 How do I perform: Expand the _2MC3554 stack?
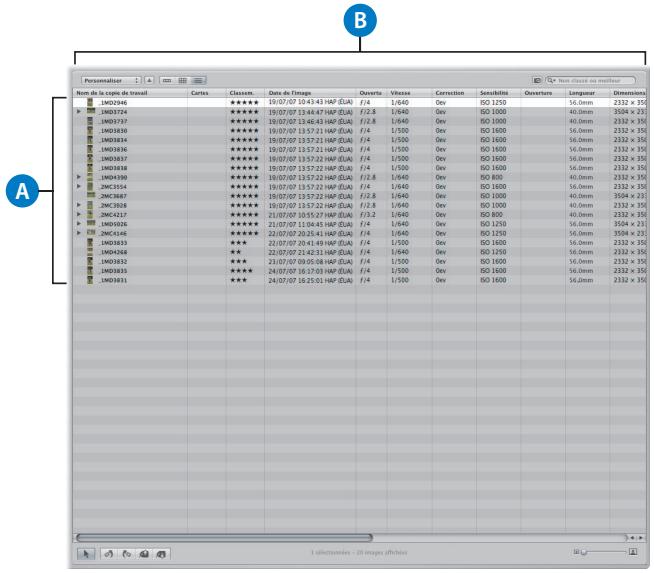pyautogui.click(x=79, y=186)
